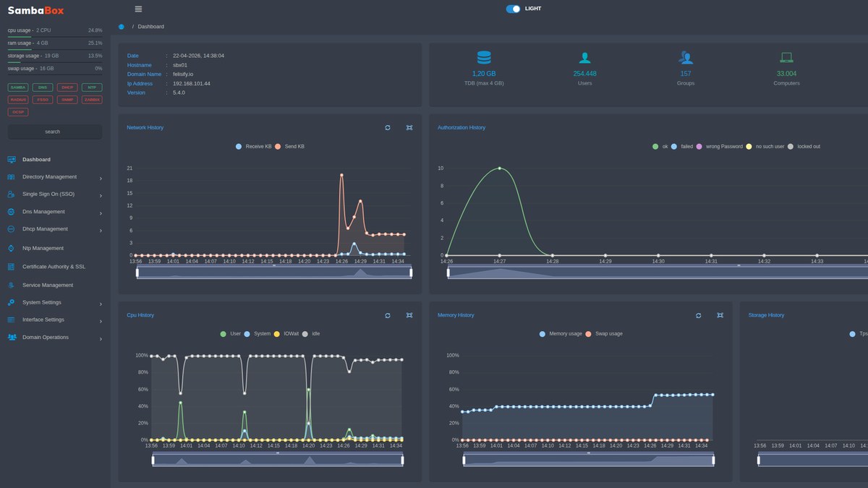Open the Interface Settings menu item
The width and height of the screenshot is (868, 488).
55,320
